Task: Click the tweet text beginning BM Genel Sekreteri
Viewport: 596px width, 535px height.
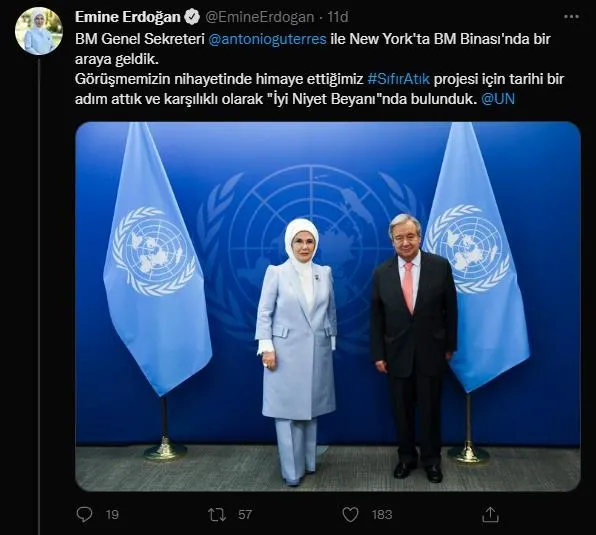Action: (x=320, y=69)
